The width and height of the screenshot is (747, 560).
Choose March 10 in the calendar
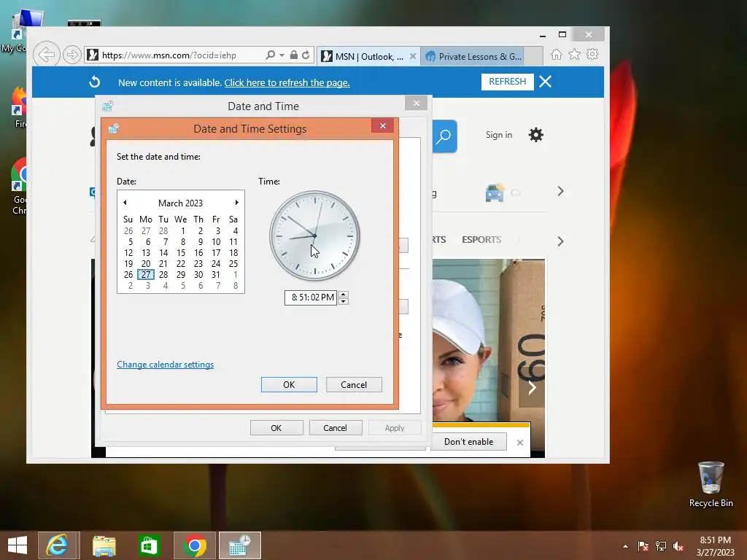[216, 242]
